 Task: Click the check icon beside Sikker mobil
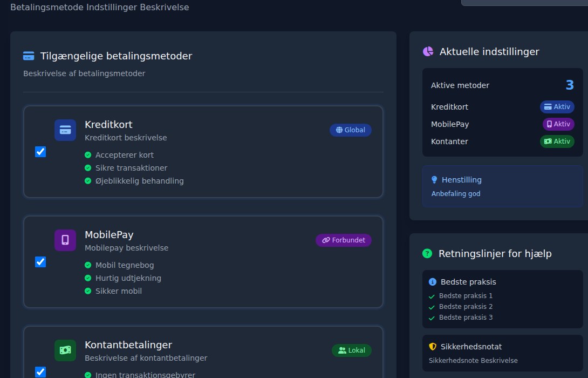click(x=88, y=291)
